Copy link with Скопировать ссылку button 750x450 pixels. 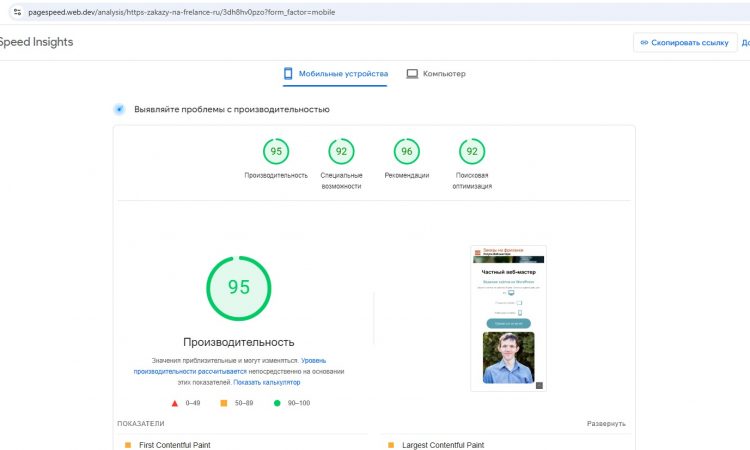click(685, 43)
